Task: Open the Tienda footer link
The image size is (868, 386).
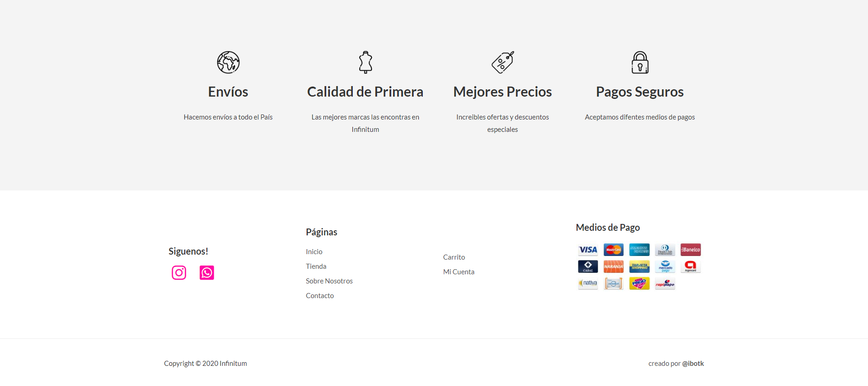Action: [316, 266]
